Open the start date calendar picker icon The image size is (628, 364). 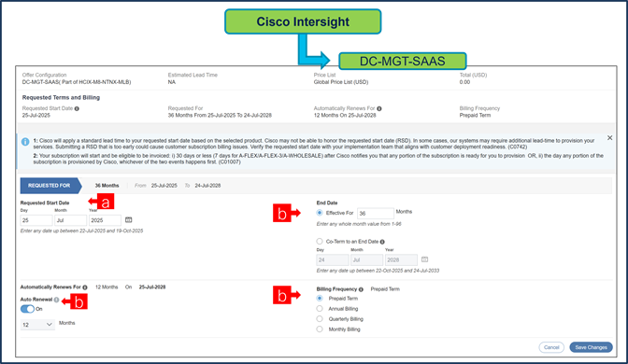coord(129,220)
